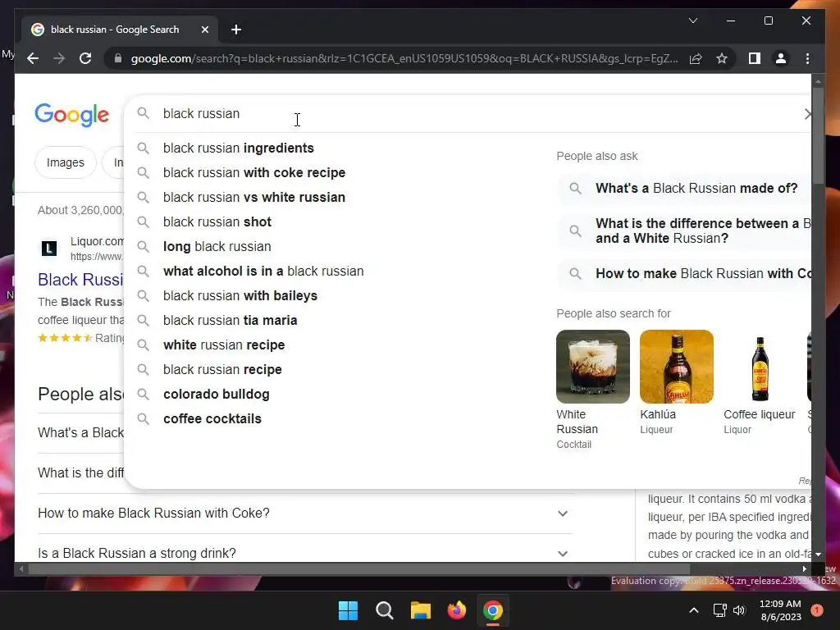This screenshot has height=630, width=840.
Task: Click the Liquor.com site favicon
Action: tap(49, 249)
